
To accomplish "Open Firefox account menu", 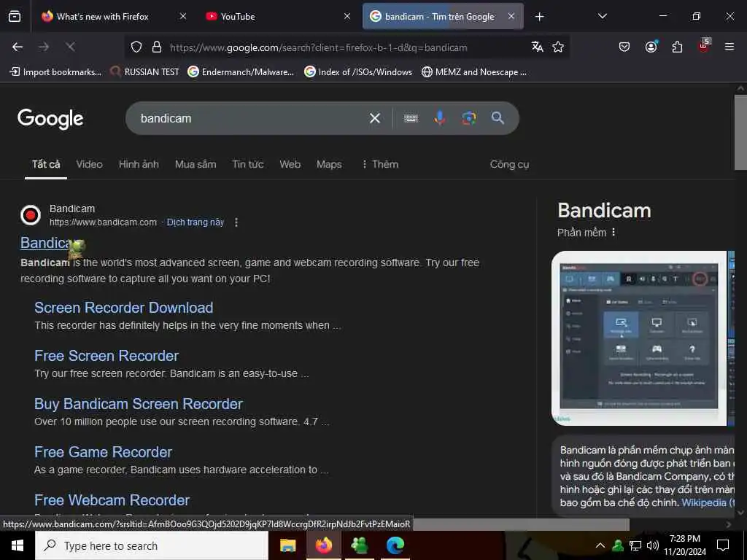I will [651, 46].
